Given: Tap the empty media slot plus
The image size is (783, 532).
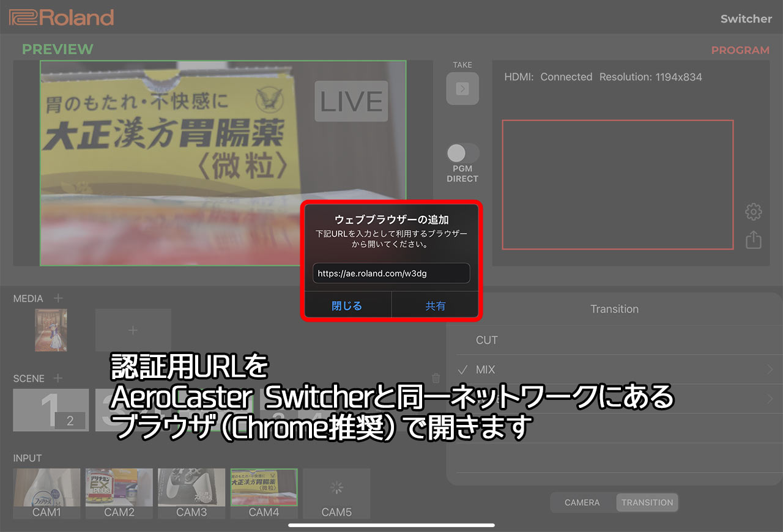Looking at the screenshot, I should click(x=133, y=330).
